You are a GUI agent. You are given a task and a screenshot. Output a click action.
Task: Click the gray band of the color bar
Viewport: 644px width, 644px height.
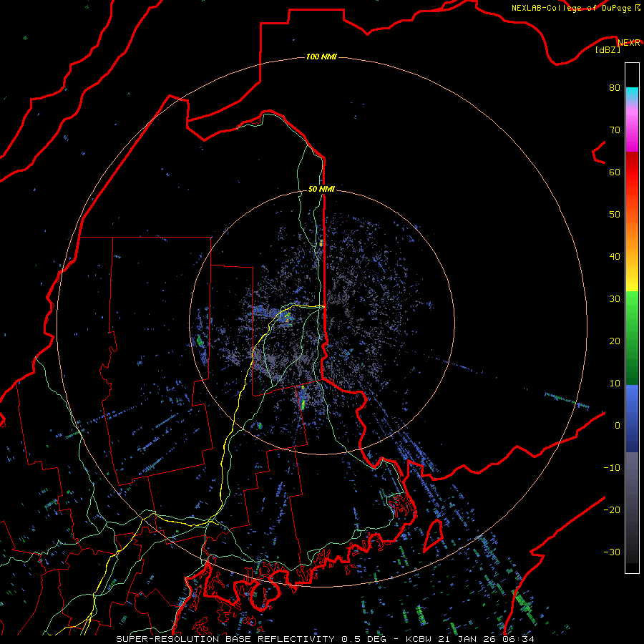coord(632,507)
